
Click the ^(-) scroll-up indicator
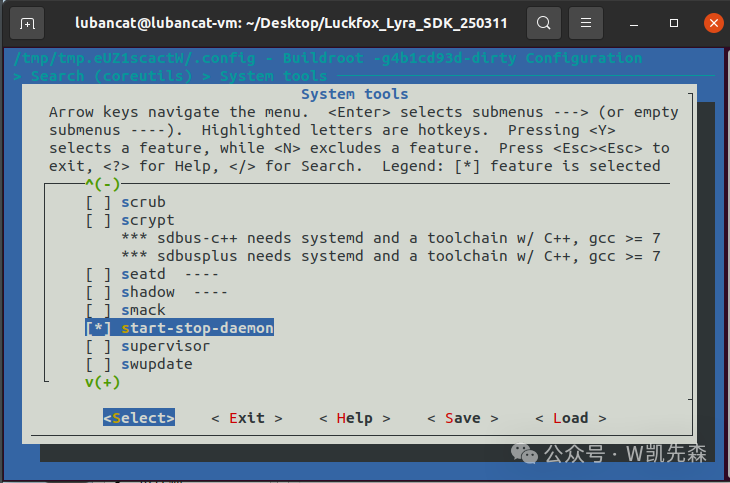102,184
